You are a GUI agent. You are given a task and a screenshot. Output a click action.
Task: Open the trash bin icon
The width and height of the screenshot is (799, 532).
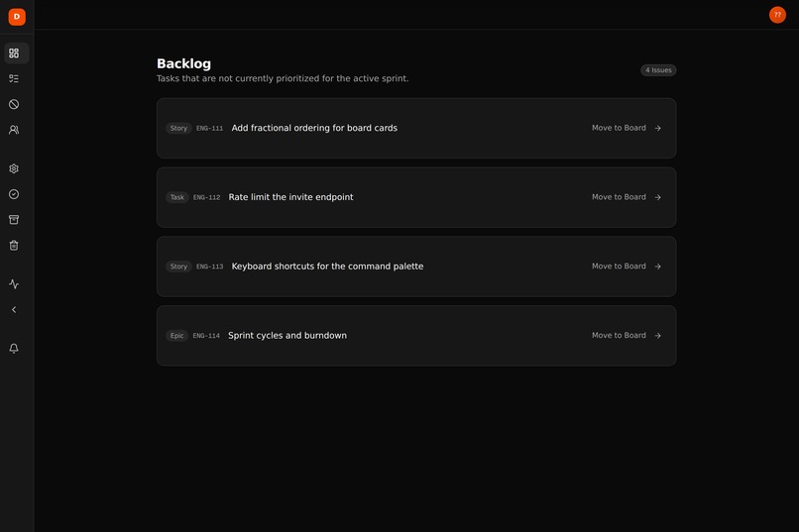click(x=14, y=246)
